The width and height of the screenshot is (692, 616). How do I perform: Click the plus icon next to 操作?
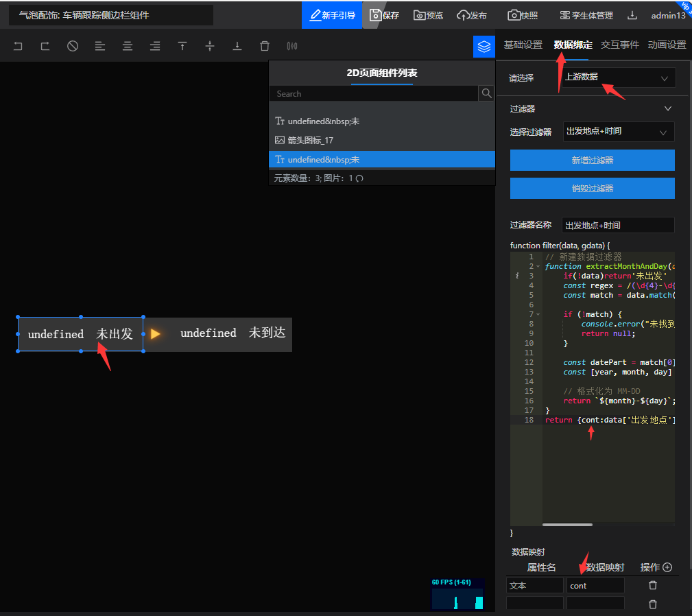coord(667,567)
